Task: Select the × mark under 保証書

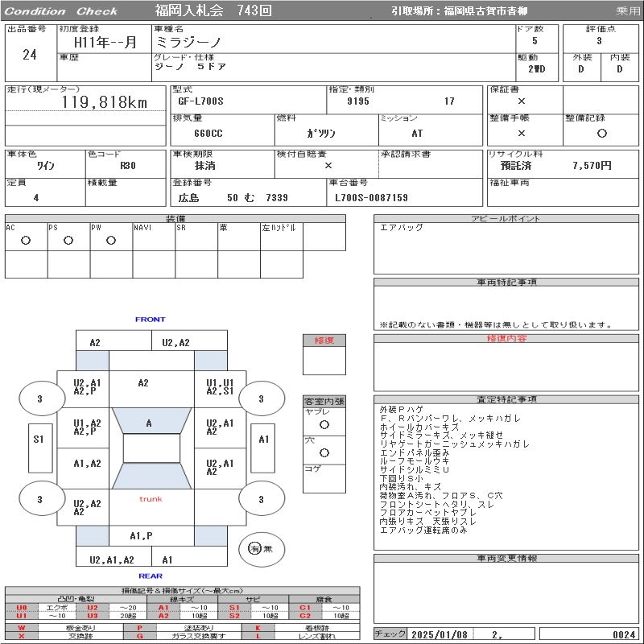Action: (x=521, y=101)
